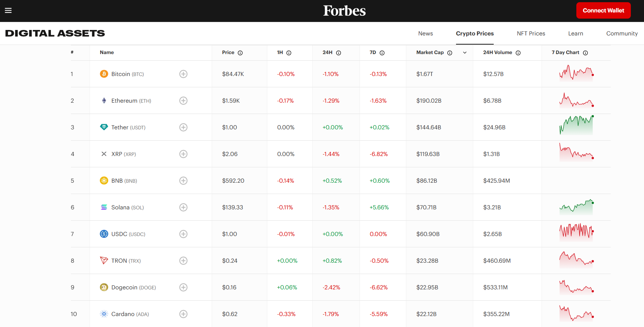Open Tether 7 day chart
This screenshot has height=327, width=644.
(576, 125)
